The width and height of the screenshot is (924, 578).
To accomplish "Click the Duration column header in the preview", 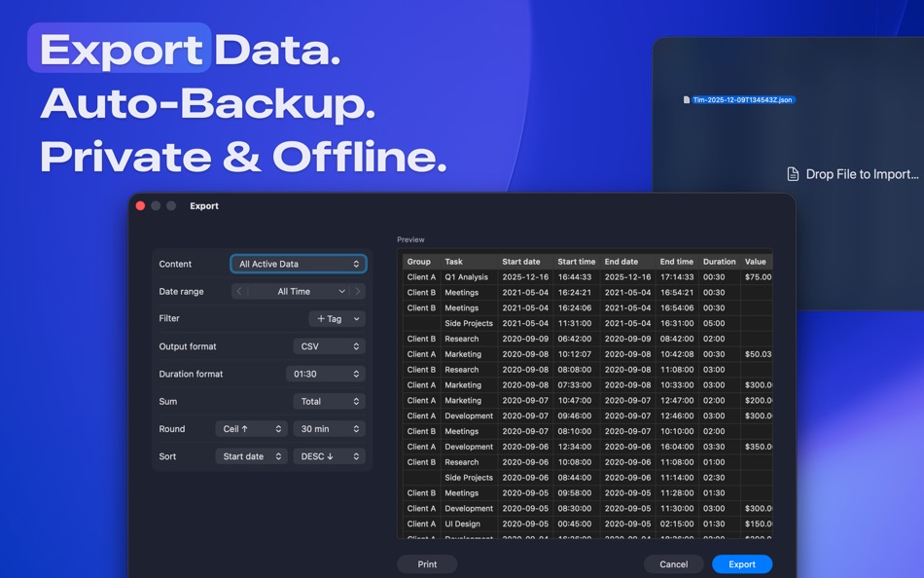I will [718, 261].
